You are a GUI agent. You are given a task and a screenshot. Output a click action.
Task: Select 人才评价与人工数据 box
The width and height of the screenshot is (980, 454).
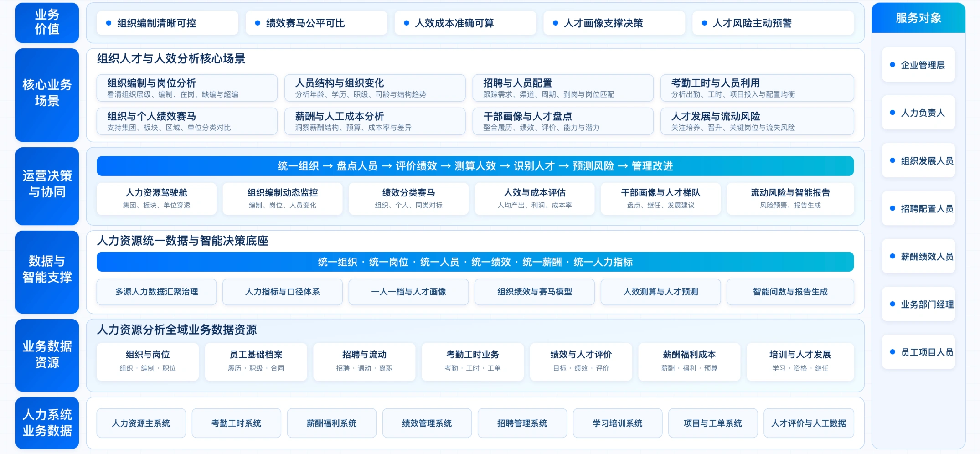point(809,423)
